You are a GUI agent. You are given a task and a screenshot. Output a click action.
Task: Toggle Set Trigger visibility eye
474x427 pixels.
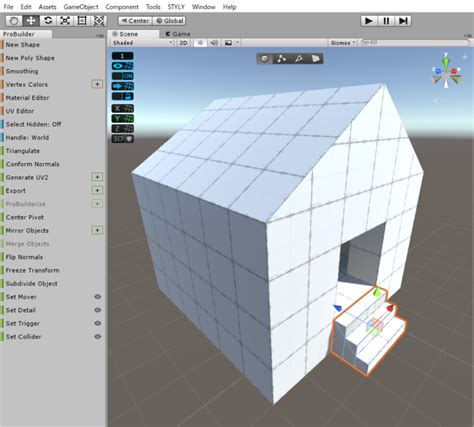[x=98, y=323]
